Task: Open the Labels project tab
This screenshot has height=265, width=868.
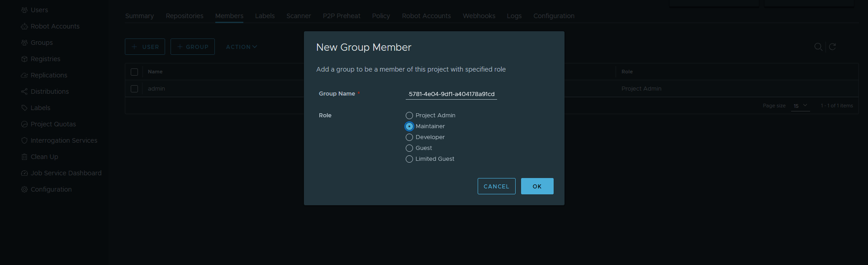Action: coord(265,16)
